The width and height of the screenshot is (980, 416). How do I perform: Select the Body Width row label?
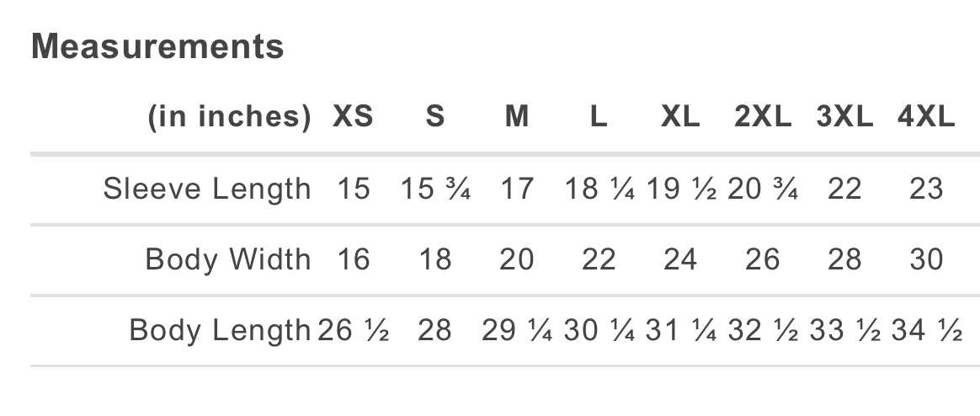coord(228,259)
